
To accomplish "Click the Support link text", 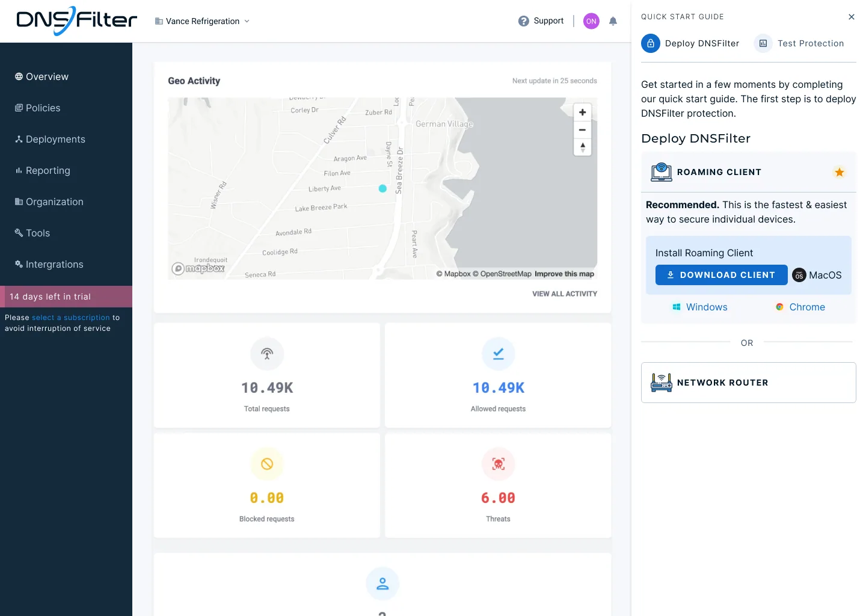I will [548, 21].
